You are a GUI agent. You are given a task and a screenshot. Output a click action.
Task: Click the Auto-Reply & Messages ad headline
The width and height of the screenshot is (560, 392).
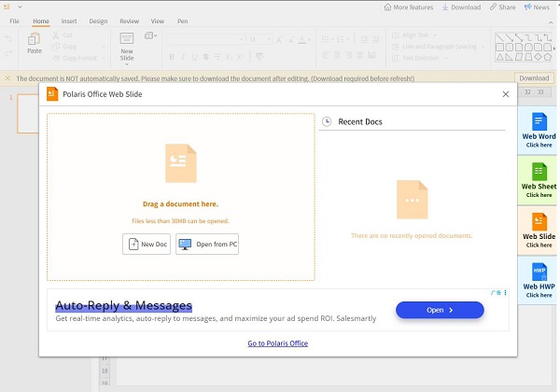point(123,305)
